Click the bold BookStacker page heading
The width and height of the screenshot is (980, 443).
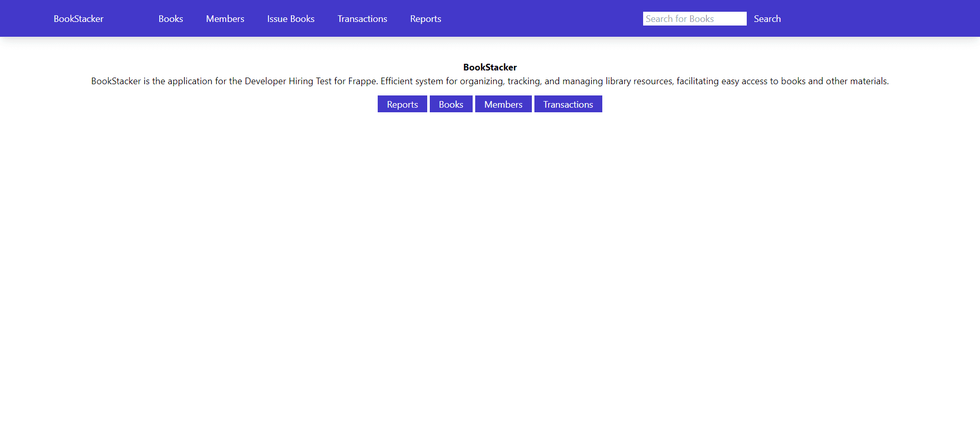coord(490,67)
